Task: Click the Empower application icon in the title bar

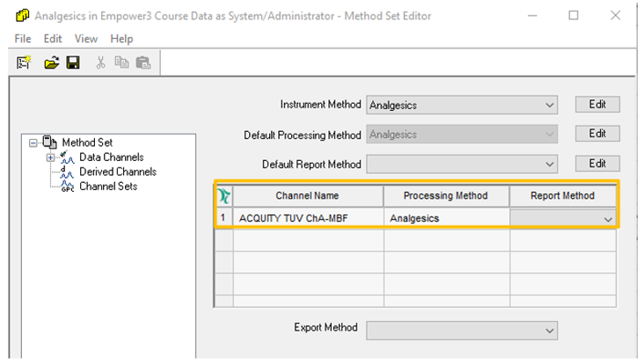Action: pyautogui.click(x=23, y=16)
